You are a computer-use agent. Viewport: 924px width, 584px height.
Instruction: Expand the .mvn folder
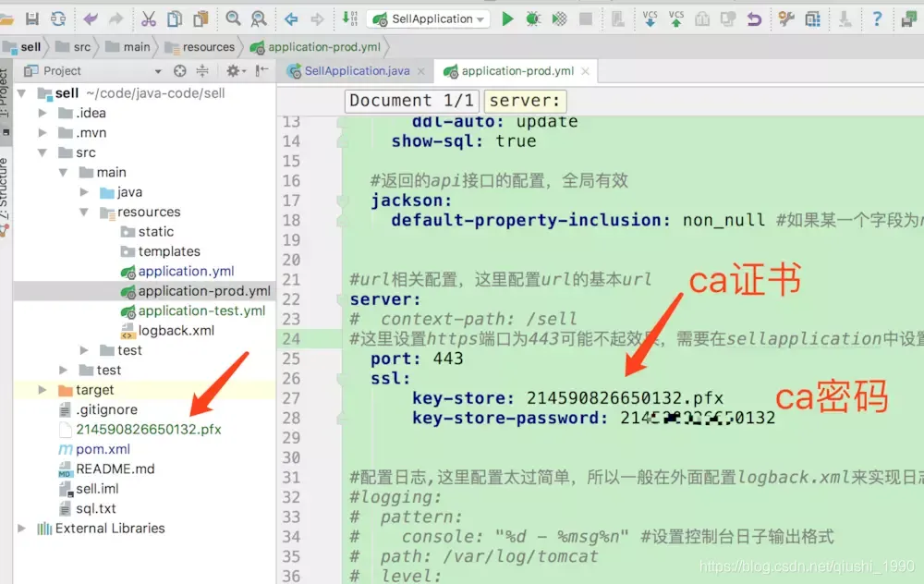(42, 132)
